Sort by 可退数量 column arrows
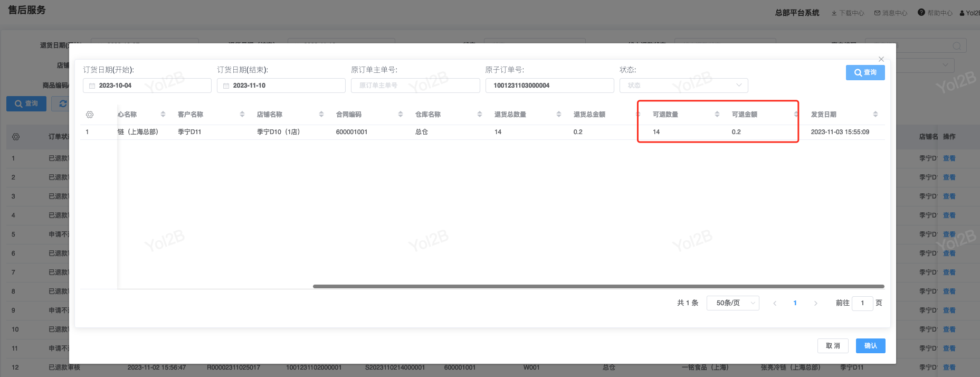 [x=717, y=114]
